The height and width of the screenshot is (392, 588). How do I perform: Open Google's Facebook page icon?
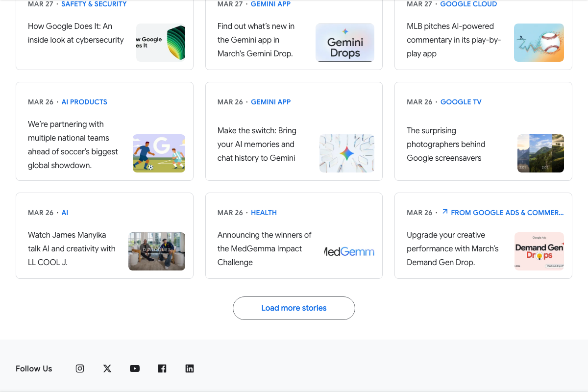(x=162, y=368)
